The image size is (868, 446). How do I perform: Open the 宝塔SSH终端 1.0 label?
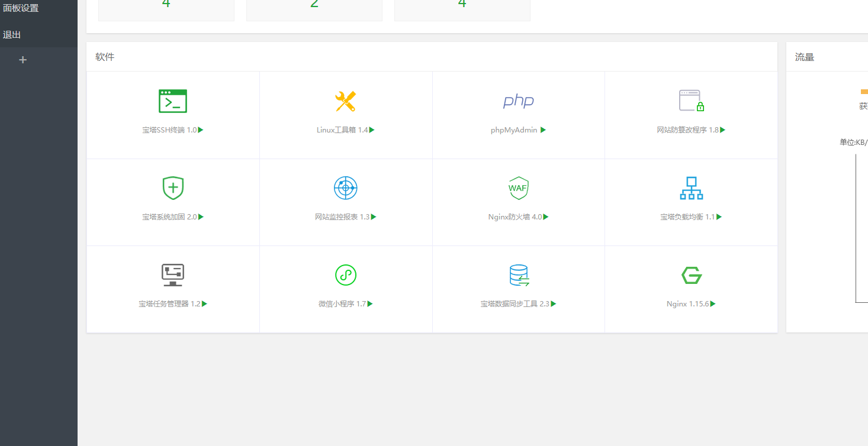coord(169,130)
